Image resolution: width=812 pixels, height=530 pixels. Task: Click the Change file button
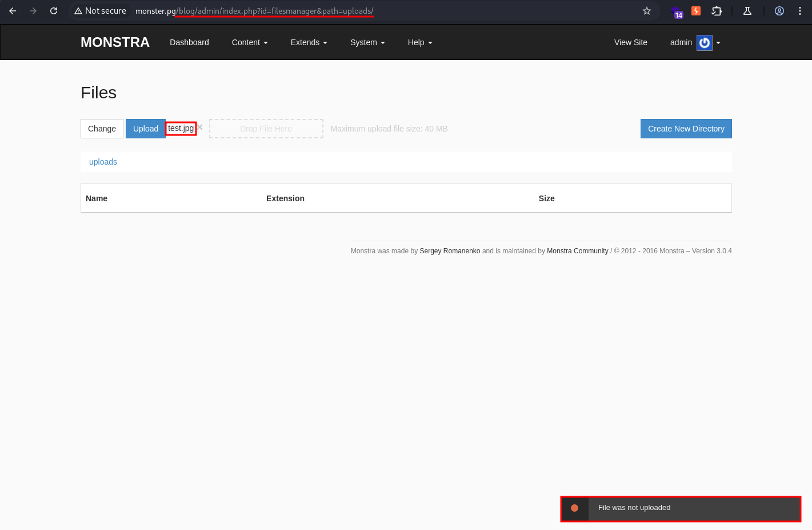pyautogui.click(x=102, y=129)
